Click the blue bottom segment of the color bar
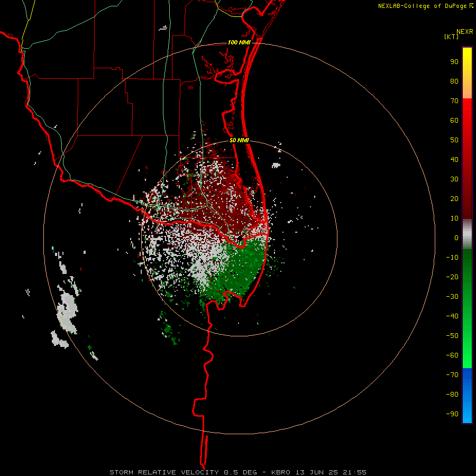The width and height of the screenshot is (476, 476). point(467,396)
